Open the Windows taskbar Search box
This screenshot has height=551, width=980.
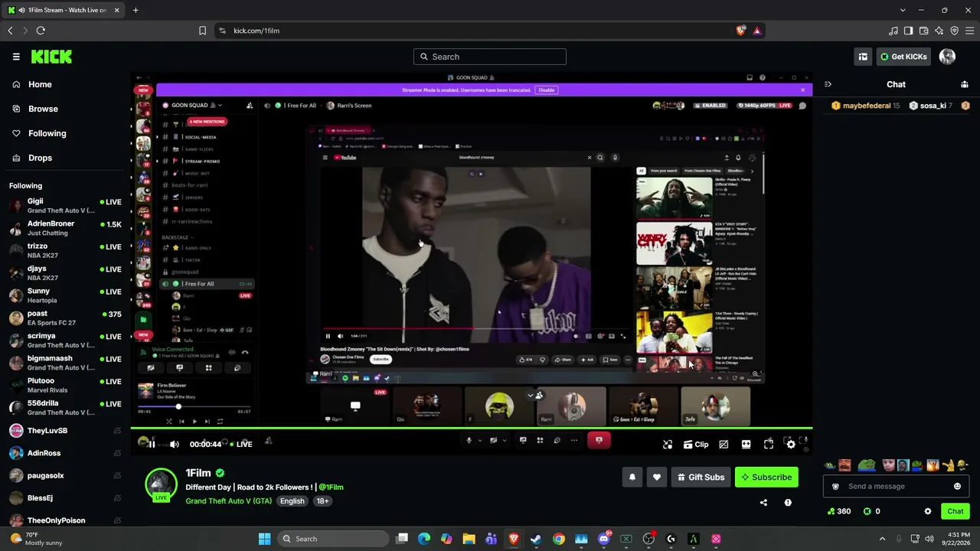coord(333,539)
